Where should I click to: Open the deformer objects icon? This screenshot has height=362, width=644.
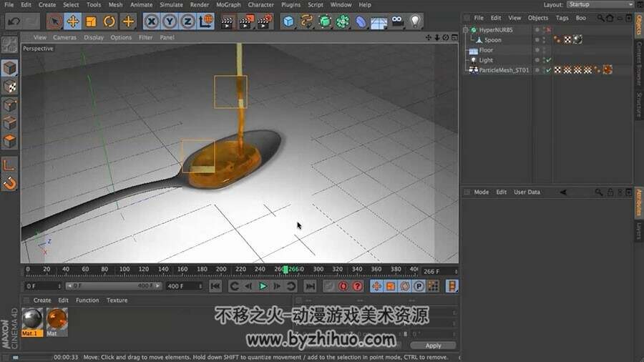(361, 21)
